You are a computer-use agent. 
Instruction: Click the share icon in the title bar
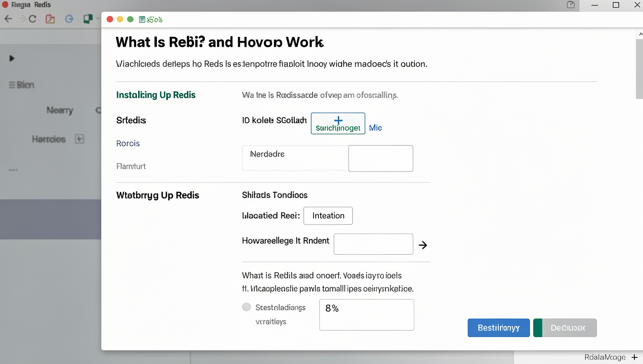pos(571,5)
